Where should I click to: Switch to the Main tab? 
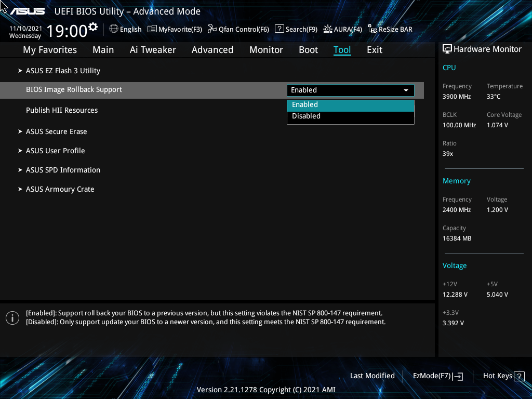[x=103, y=50]
